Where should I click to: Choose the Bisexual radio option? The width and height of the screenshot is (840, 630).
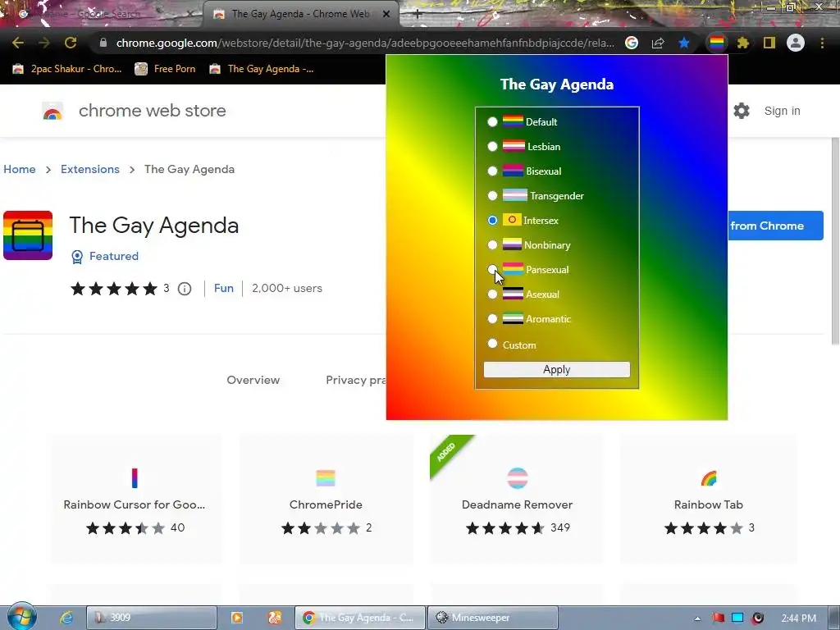click(x=492, y=171)
